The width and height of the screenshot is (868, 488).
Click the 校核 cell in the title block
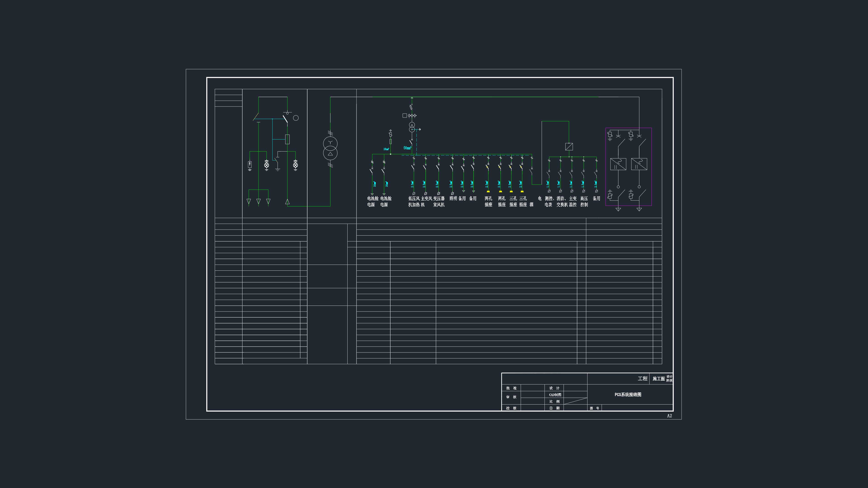point(511,408)
